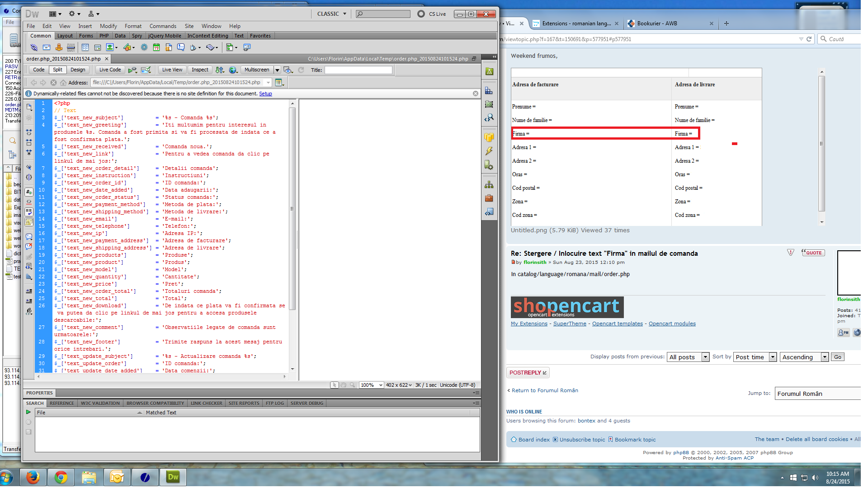Toggle Word Wrap in coding toolbar
The image size is (868, 488).
29,212
